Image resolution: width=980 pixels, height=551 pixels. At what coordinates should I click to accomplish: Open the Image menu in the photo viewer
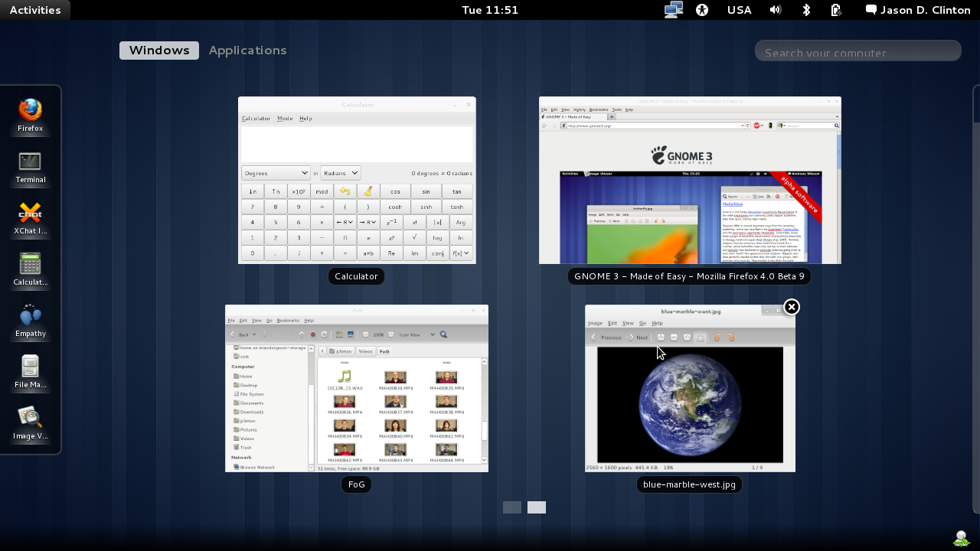(x=595, y=323)
